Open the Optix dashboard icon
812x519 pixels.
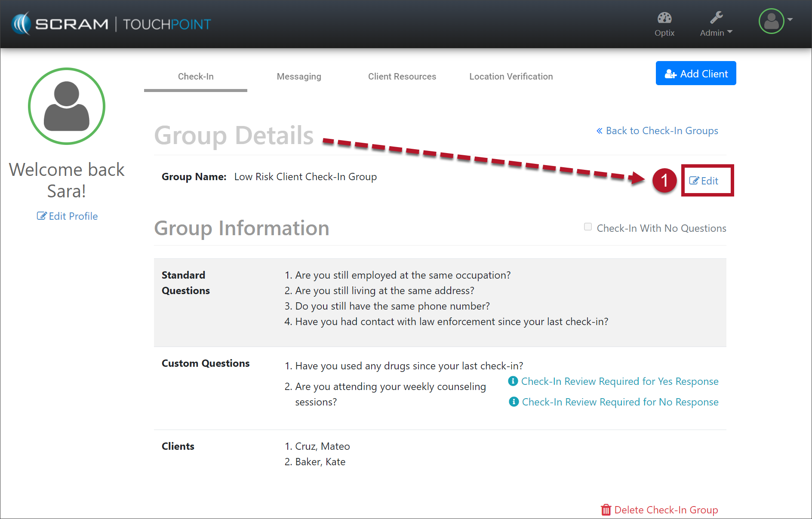[664, 18]
